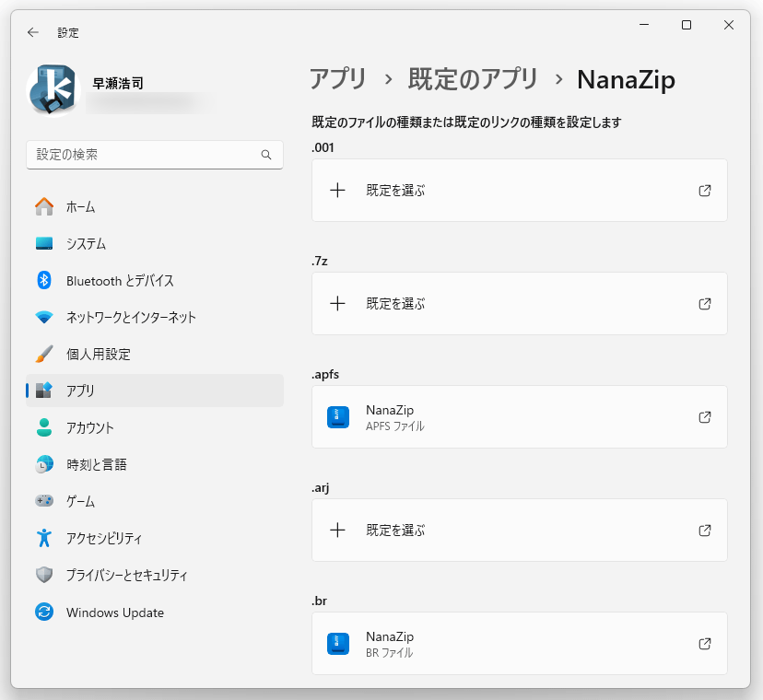Click the Bluetooth icon in sidebar
This screenshot has height=700, width=763.
click(x=44, y=280)
